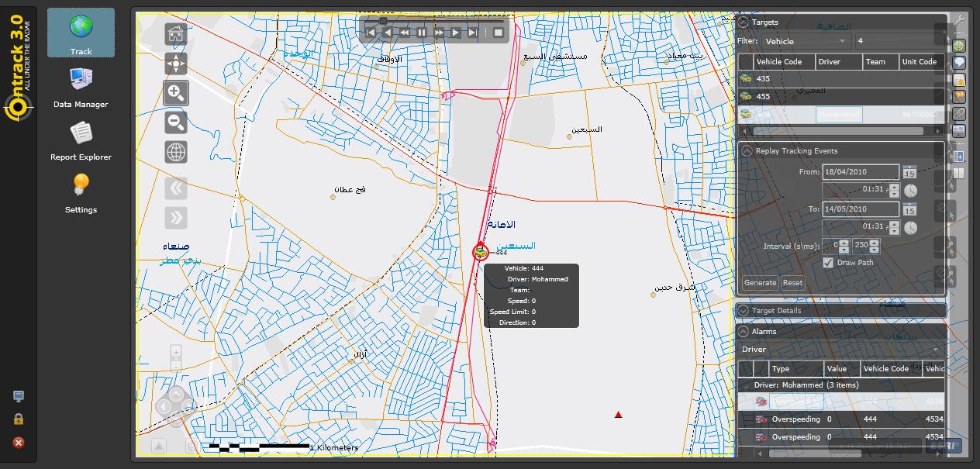Switch to the Track module
This screenshot has height=469, width=980.
point(81,33)
